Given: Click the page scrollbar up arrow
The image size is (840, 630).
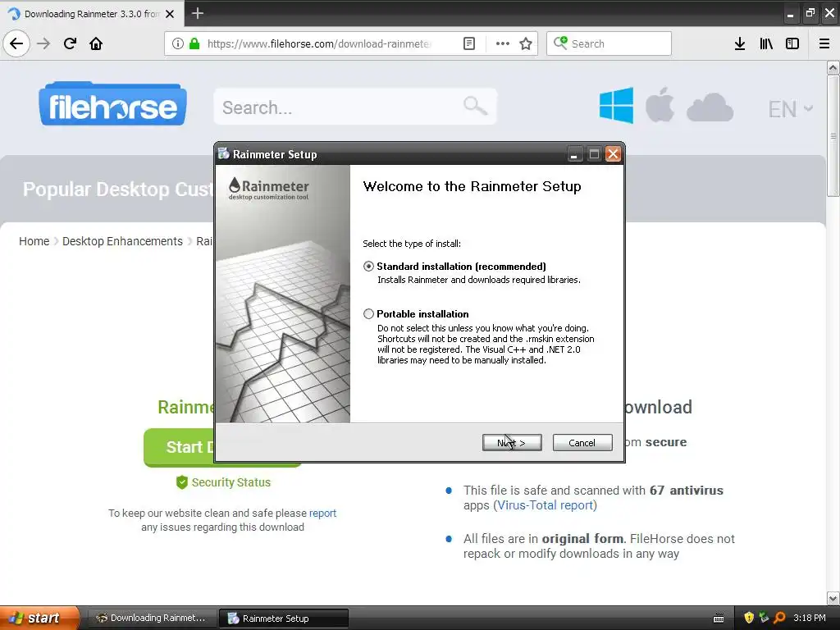Looking at the screenshot, I should tap(833, 67).
